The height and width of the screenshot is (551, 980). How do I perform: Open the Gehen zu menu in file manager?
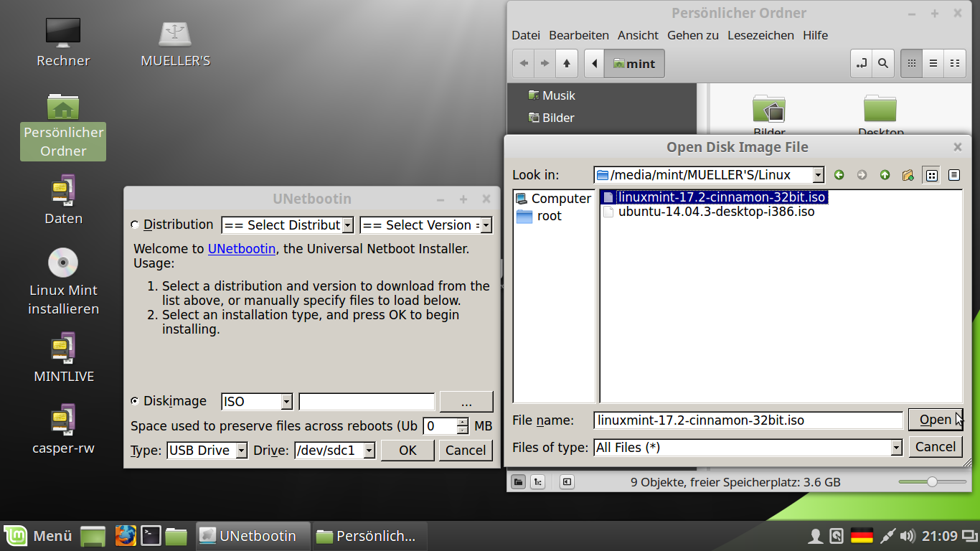(693, 35)
